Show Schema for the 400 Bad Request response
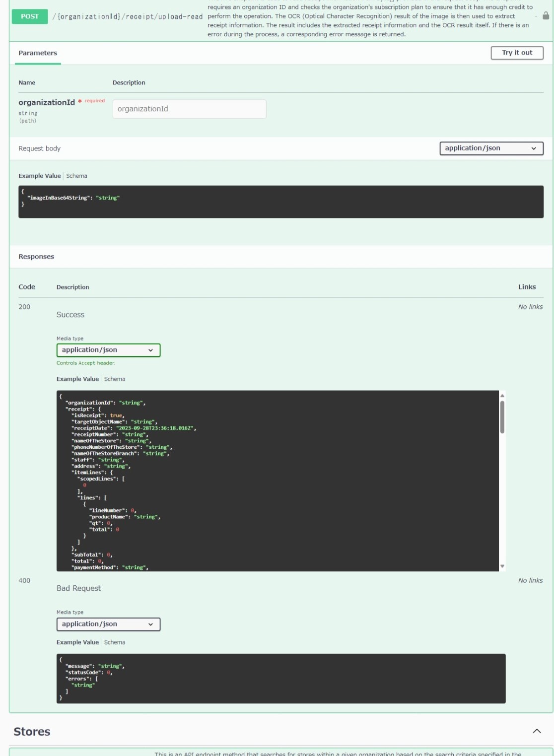Image resolution: width=554 pixels, height=756 pixels. (115, 642)
